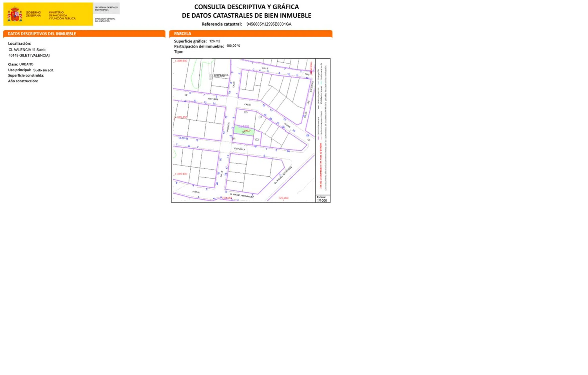Click the Secretaría de Estado de Hacienda box

point(106,8)
